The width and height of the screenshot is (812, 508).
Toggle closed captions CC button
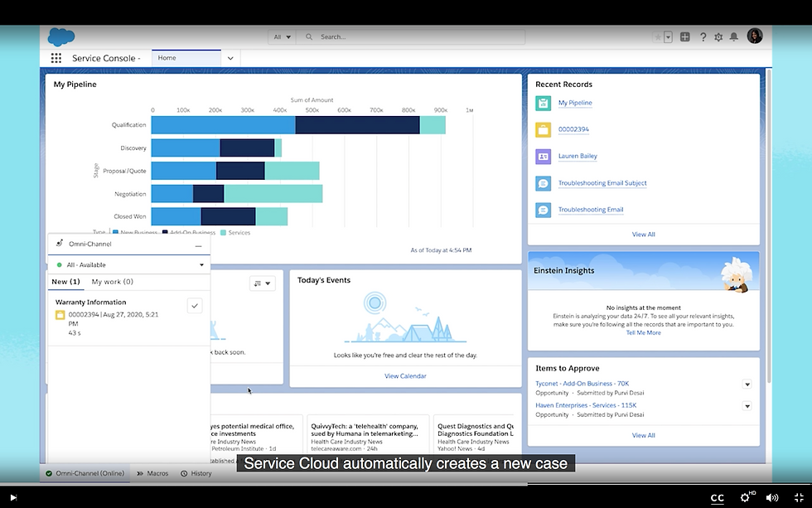coord(717,498)
